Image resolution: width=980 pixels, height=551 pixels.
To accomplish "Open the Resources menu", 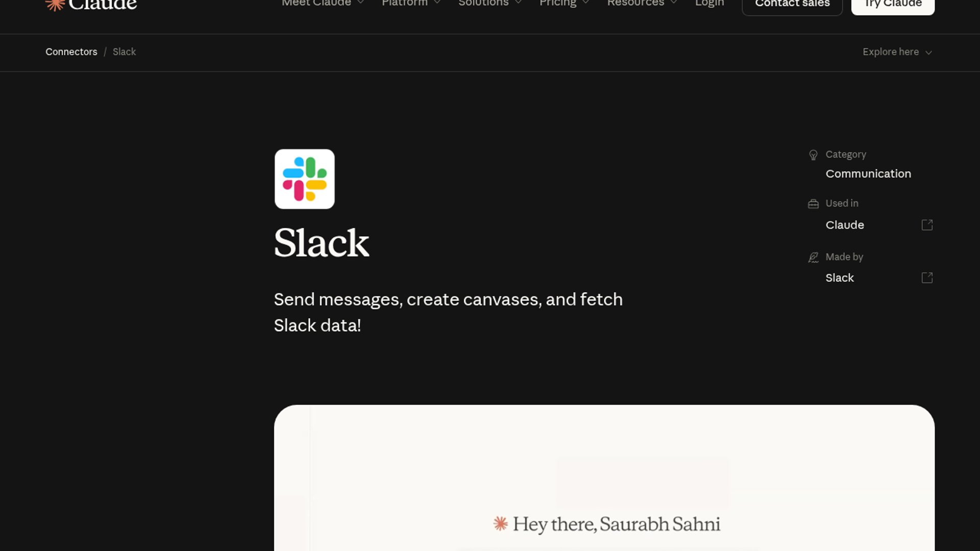I will (642, 3).
